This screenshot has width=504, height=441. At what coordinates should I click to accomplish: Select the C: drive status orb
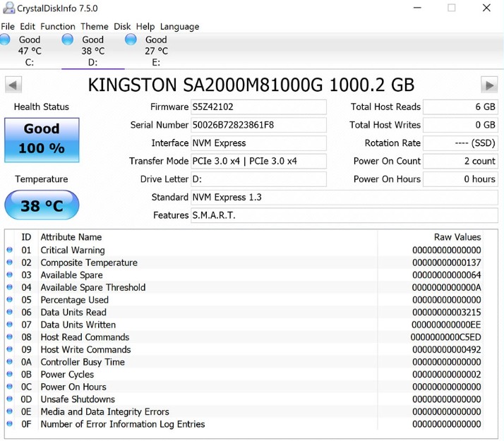coord(4,40)
